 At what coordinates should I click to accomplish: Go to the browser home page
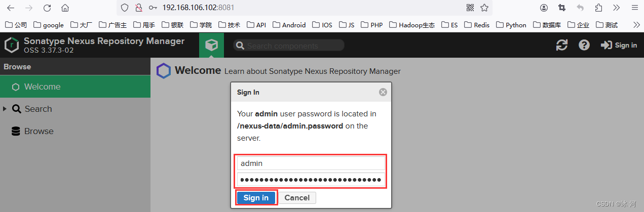pyautogui.click(x=65, y=8)
